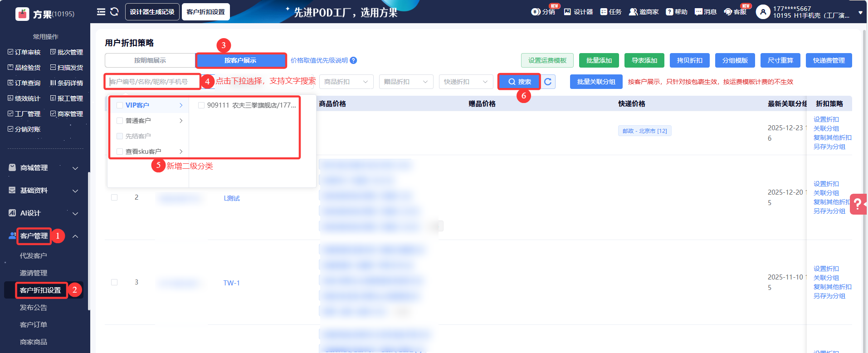This screenshot has height=353, width=868.
Task: Click the page refresh icon in the top bar
Action: (x=114, y=12)
